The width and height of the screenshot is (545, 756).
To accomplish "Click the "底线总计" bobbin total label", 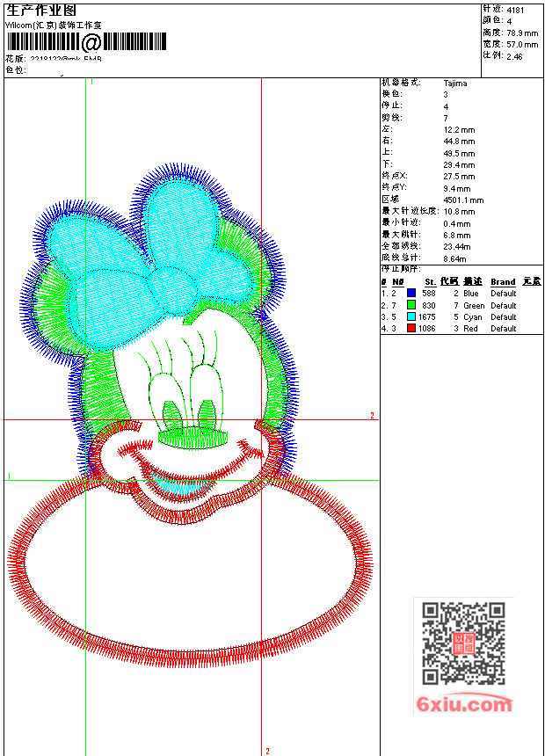I will point(401,258).
